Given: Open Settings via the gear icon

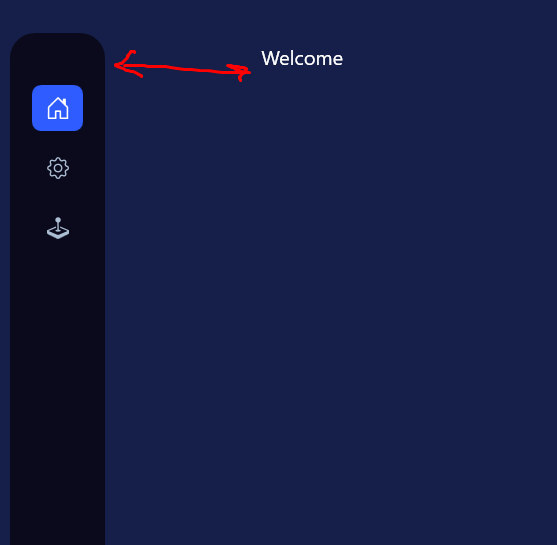Looking at the screenshot, I should pyautogui.click(x=58, y=168).
